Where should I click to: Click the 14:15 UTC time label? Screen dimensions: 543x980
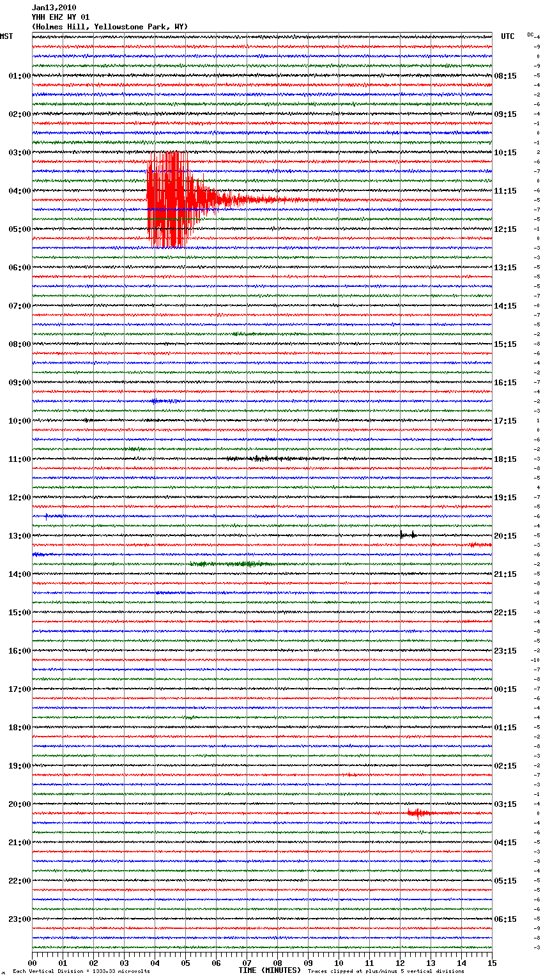pyautogui.click(x=505, y=306)
